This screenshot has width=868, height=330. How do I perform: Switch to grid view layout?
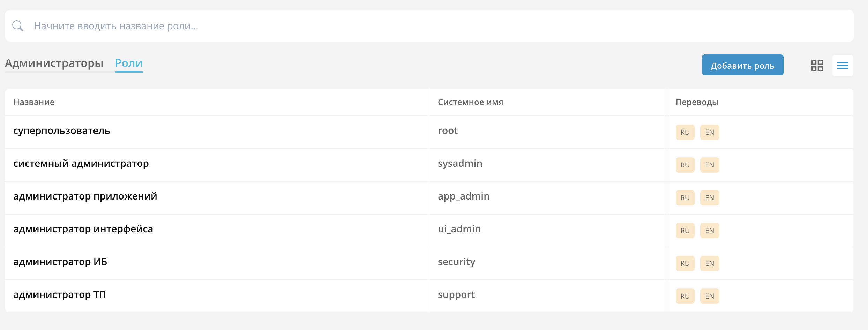point(817,66)
